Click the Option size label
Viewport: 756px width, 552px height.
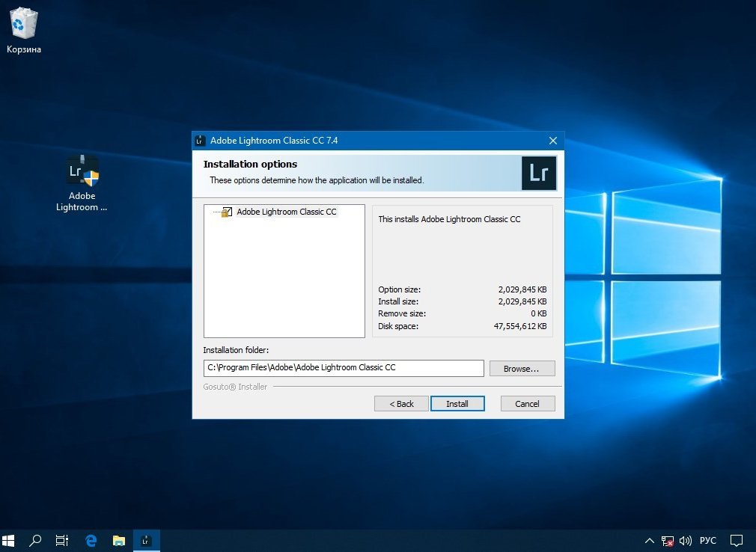point(399,289)
